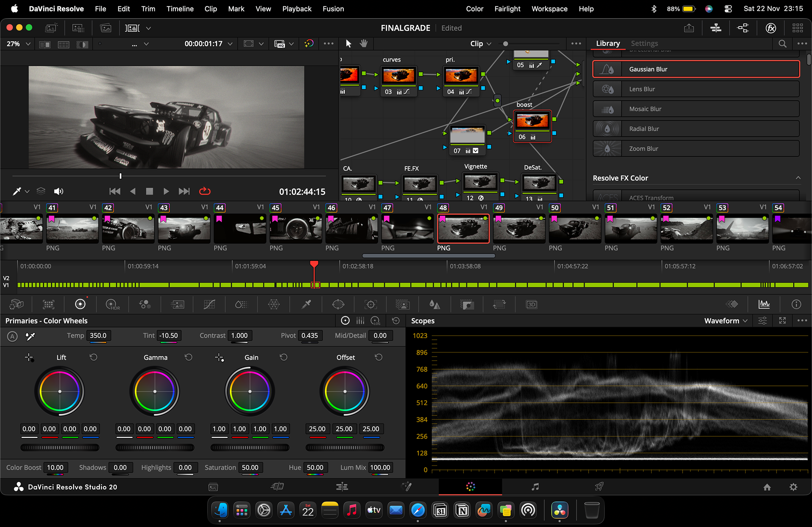This screenshot has height=527, width=812.
Task: Open the Qualifier eyedropper palette
Action: click(306, 304)
